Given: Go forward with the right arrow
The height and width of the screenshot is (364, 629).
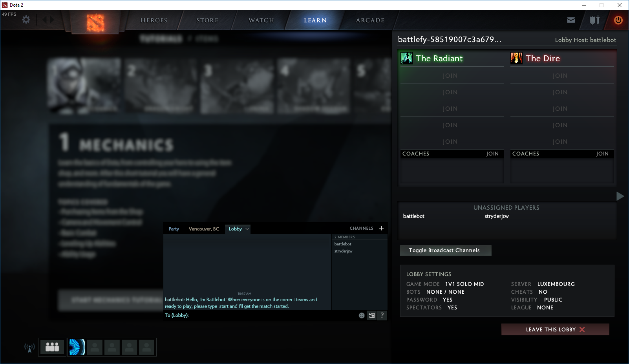Looking at the screenshot, I should (x=52, y=20).
